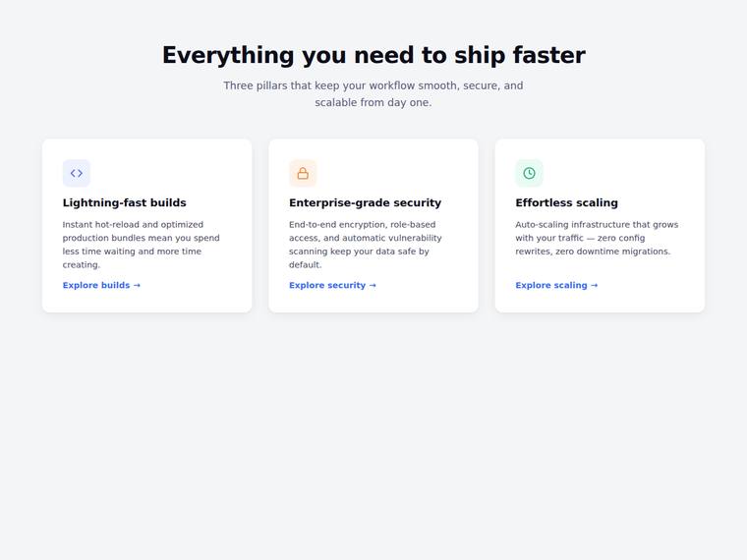Click the Everything you need to ship faster title
Screen dimensions: 747x560
coord(373,55)
